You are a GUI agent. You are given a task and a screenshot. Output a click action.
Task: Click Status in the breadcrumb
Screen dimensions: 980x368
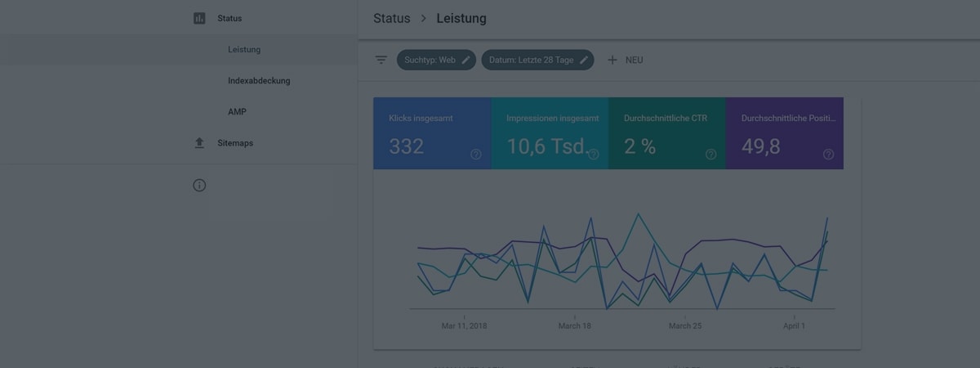click(x=392, y=18)
